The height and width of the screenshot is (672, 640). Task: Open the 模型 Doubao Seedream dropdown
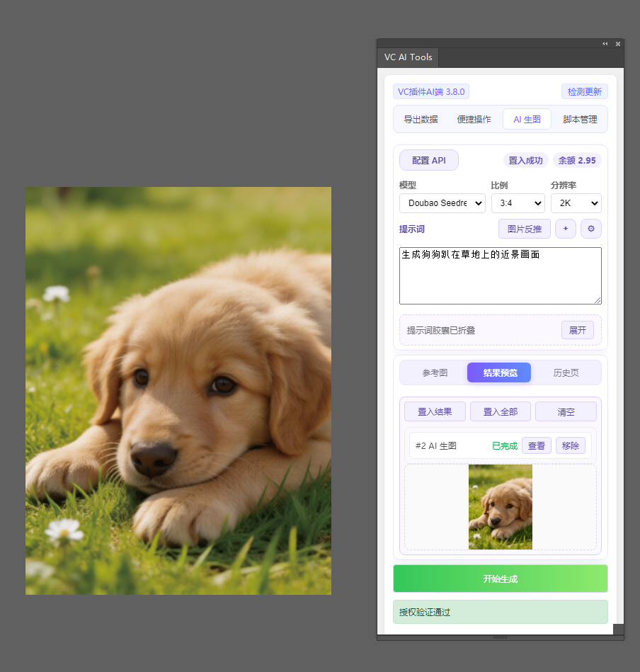point(442,203)
